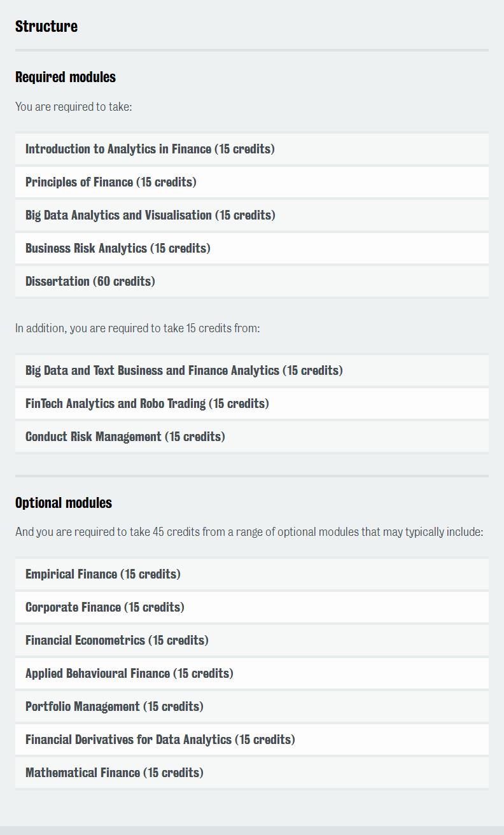Select Corporate Finance optional module
Viewport: 504px width, 835px height.
click(x=252, y=607)
